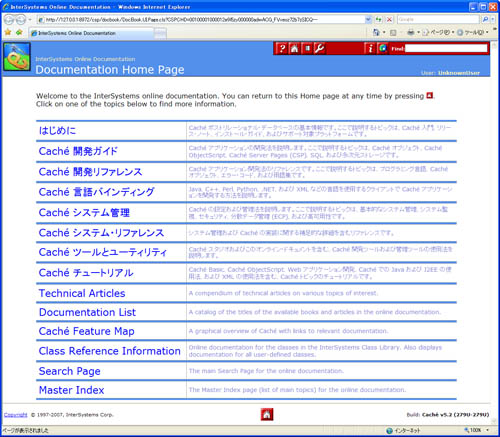The image size is (500, 437).
Task: Click the red home button in page footer
Action: click(267, 414)
